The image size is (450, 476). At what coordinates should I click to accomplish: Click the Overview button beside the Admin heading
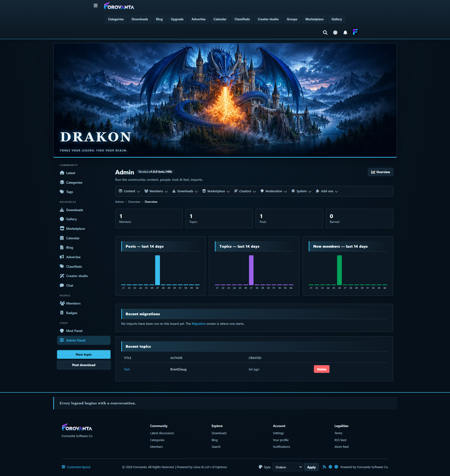pos(381,172)
